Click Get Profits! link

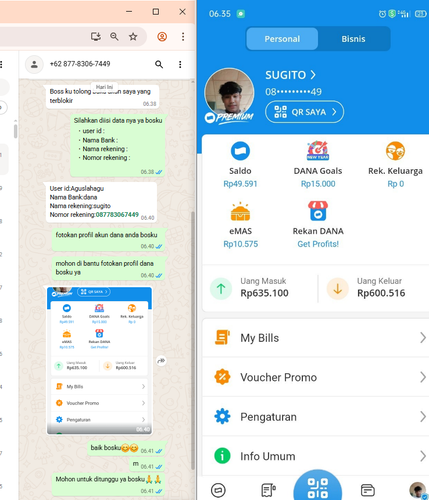pos(318,244)
